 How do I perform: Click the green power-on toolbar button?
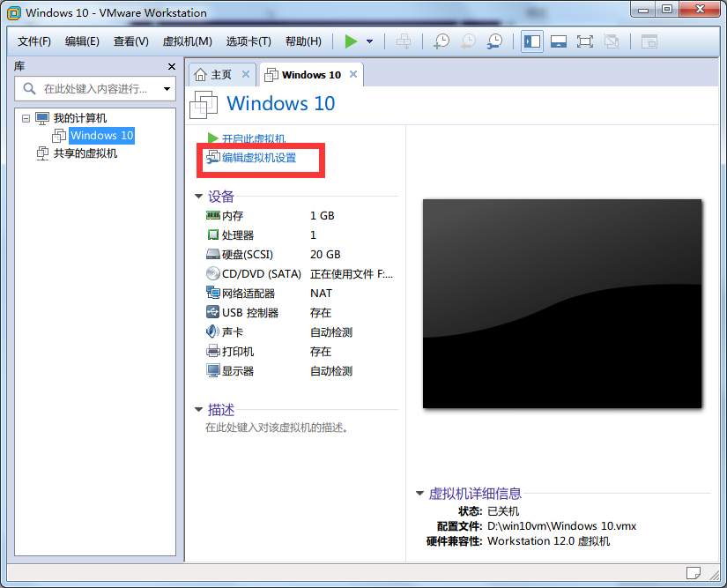point(351,41)
